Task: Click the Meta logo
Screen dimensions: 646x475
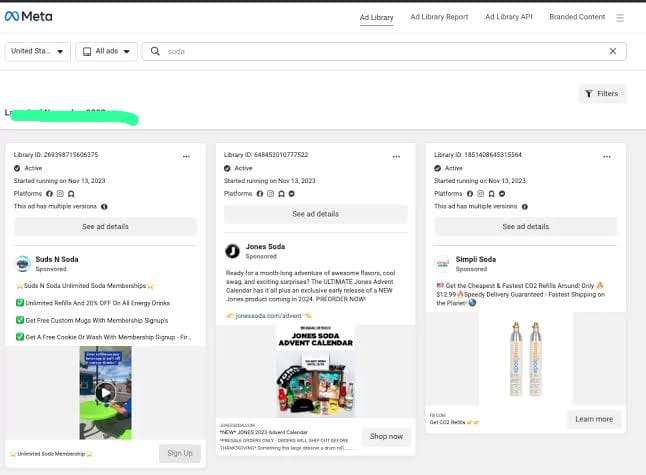Action: tap(28, 16)
